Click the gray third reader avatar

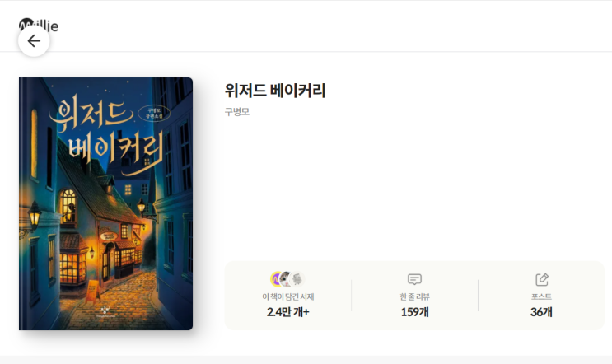297,279
